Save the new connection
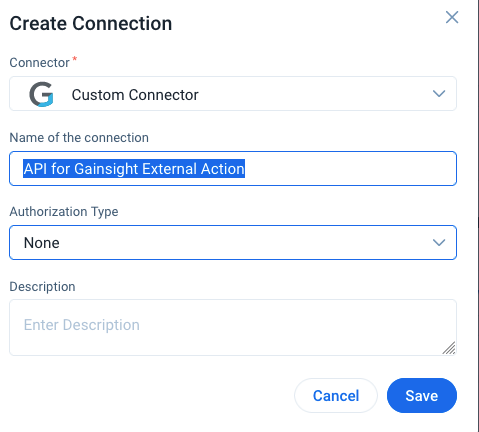479x432 pixels. (x=422, y=396)
